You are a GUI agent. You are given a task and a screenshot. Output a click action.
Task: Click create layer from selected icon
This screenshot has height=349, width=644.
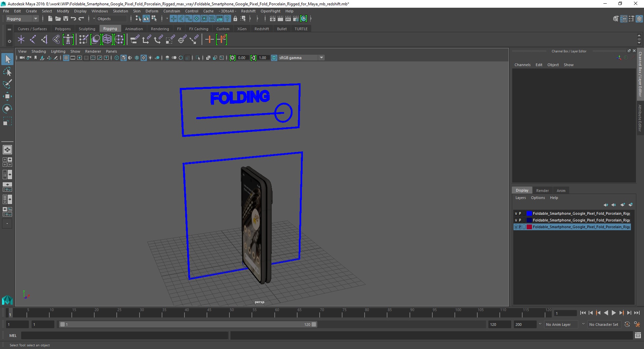tap(631, 205)
